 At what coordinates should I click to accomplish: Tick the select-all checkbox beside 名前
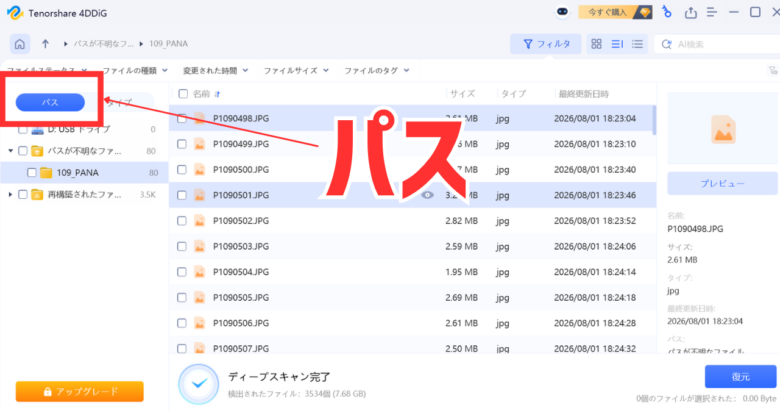coord(183,94)
